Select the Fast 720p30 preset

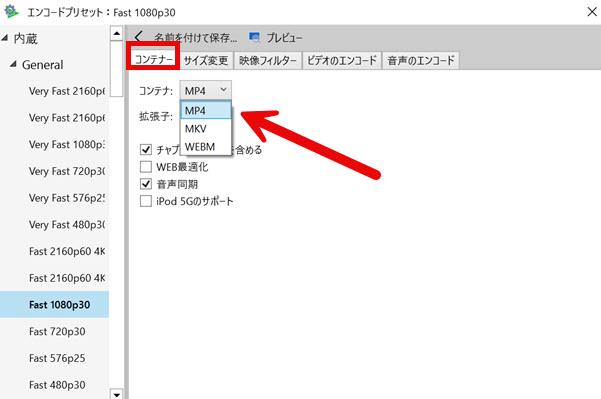[54, 332]
